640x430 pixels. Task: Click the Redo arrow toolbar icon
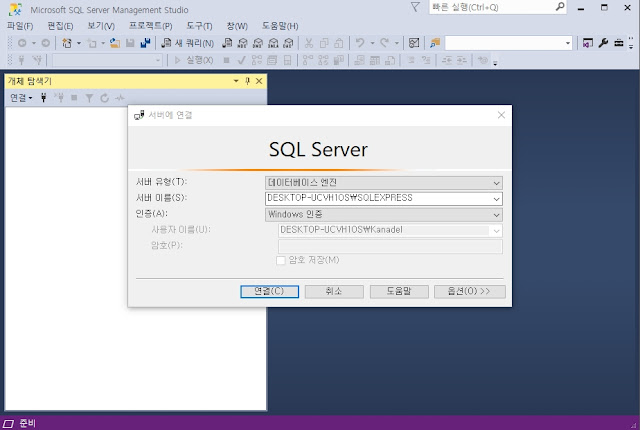384,43
